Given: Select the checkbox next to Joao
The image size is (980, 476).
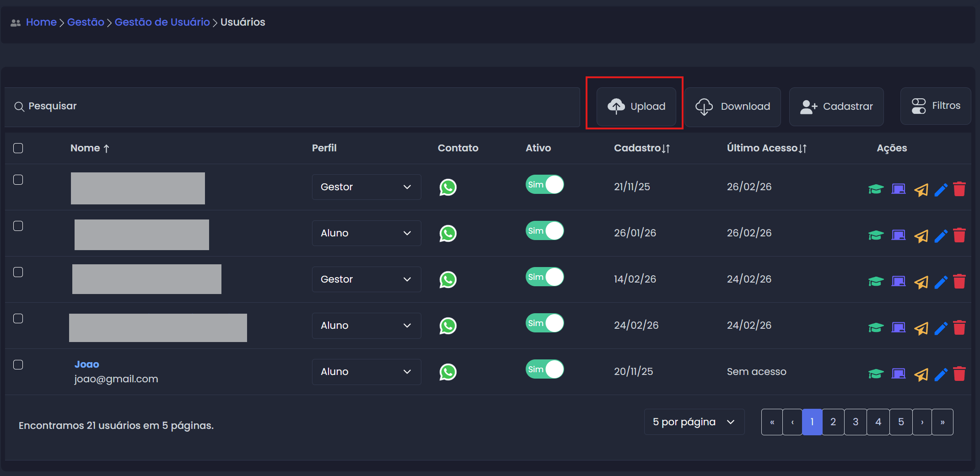Looking at the screenshot, I should (18, 364).
